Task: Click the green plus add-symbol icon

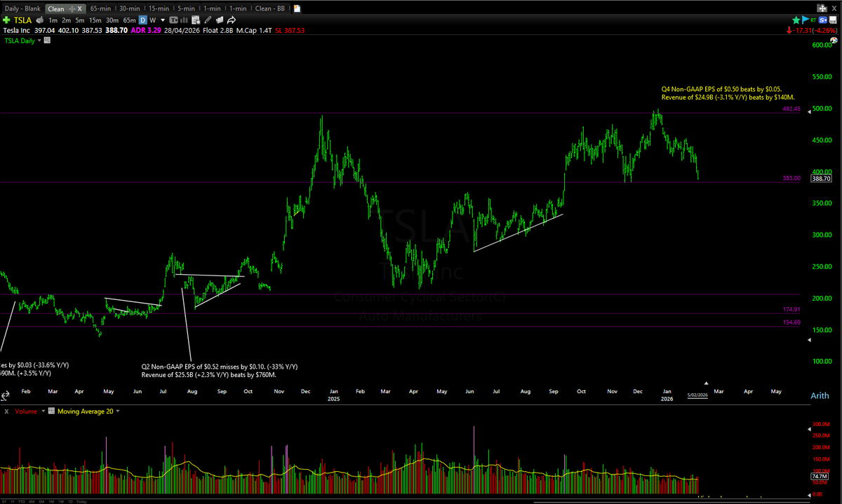Action: click(6, 20)
